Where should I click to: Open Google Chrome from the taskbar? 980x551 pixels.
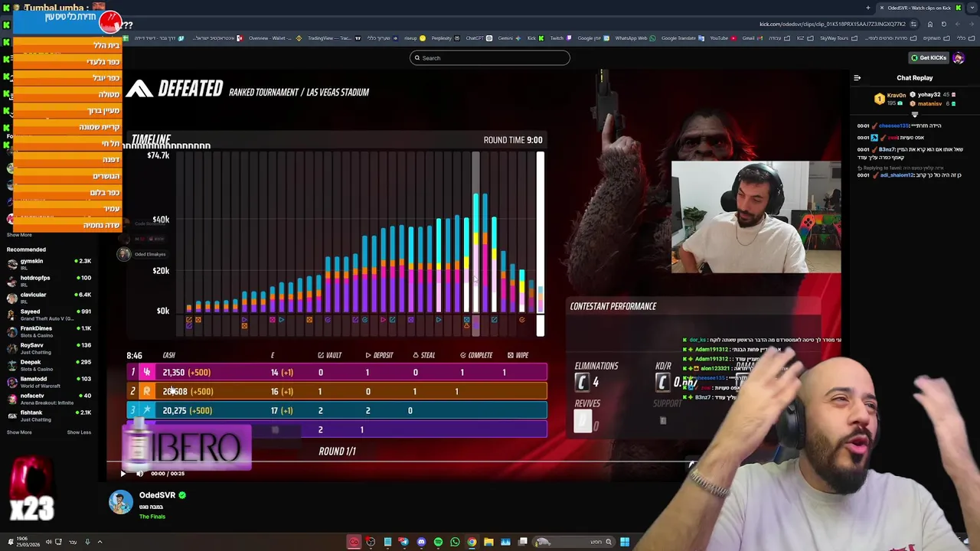coord(472,542)
